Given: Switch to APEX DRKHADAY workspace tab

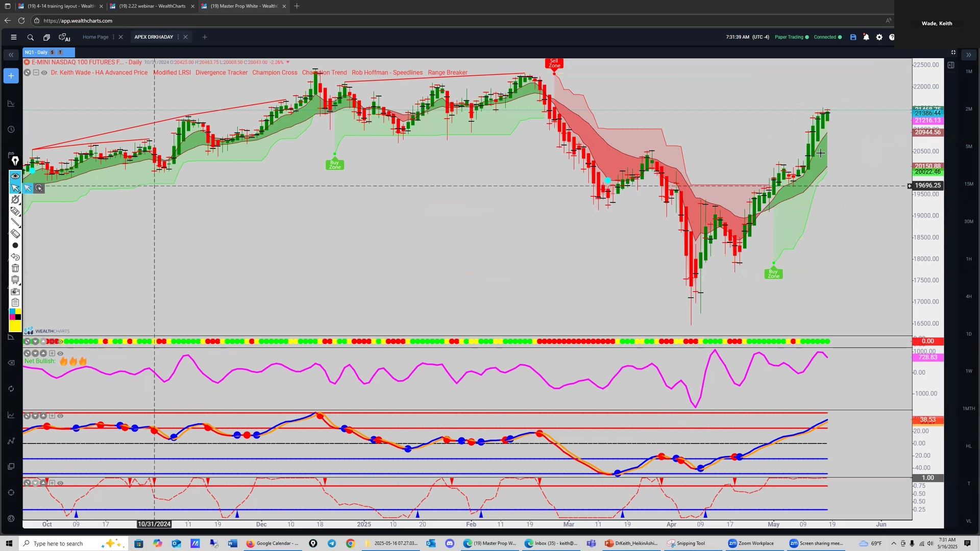Looking at the screenshot, I should [154, 37].
